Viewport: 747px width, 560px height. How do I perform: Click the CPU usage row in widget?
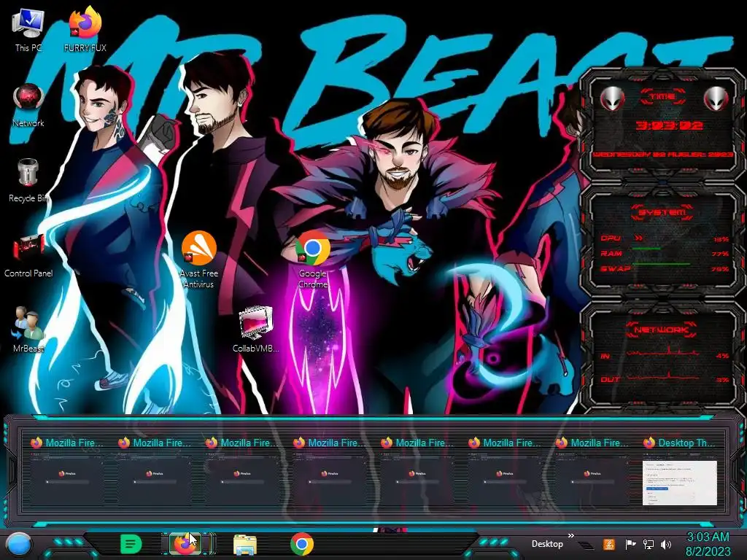[665, 238]
